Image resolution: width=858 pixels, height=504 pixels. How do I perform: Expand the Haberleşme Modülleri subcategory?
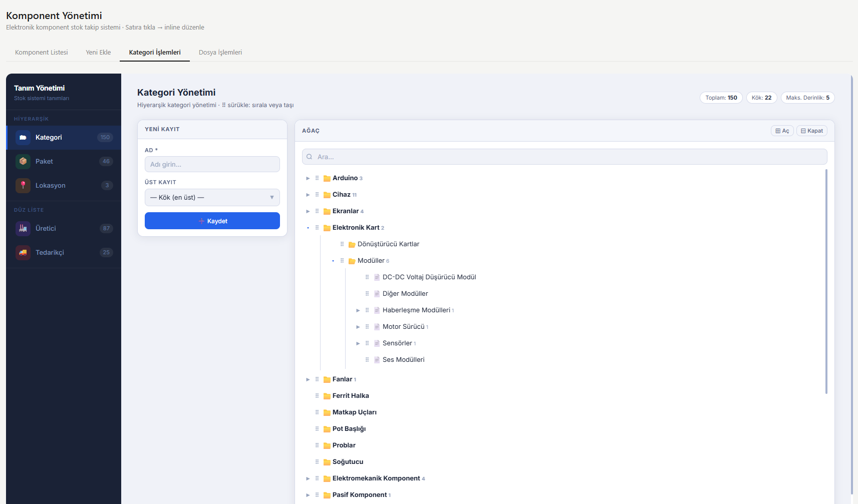coord(358,310)
